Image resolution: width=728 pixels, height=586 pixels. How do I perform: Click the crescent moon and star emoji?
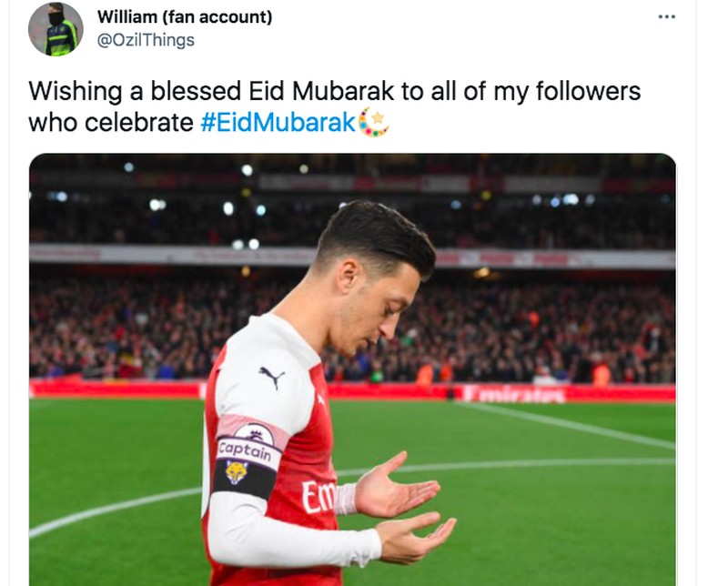374,122
